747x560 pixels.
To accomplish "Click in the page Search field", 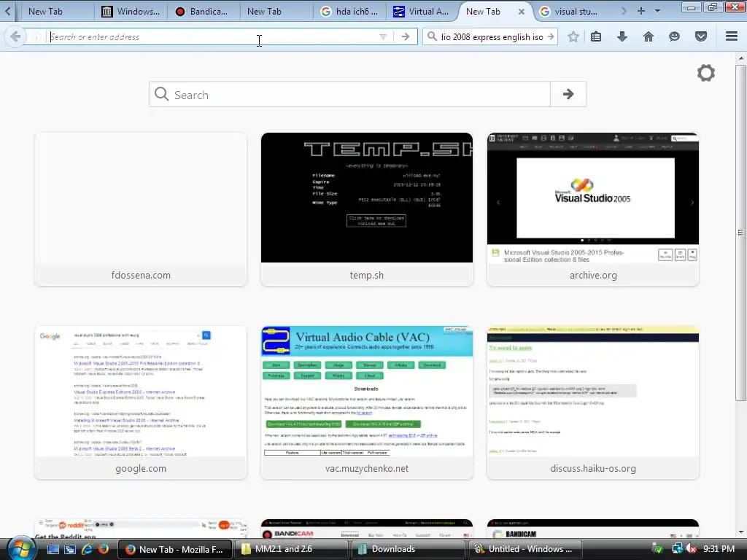I will tap(349, 94).
